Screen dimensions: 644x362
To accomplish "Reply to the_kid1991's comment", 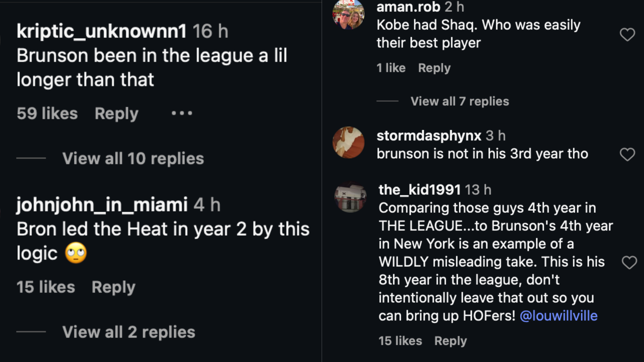I will pyautogui.click(x=450, y=341).
